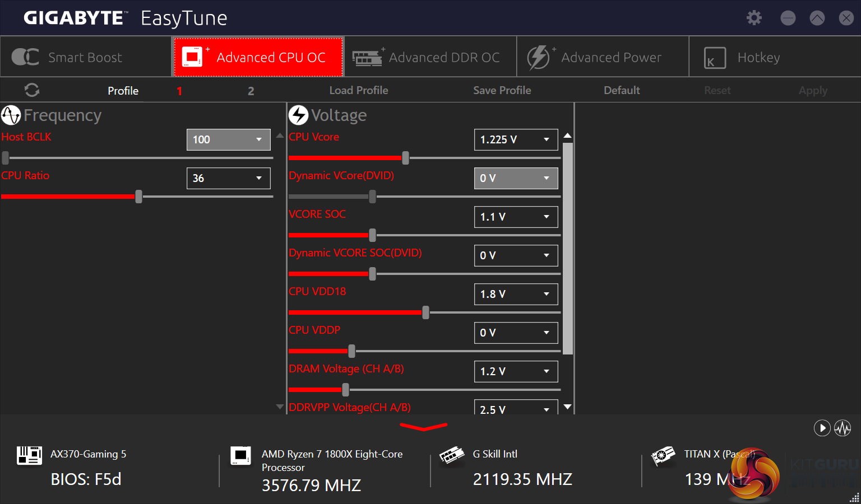Viewport: 861px width, 504px height.
Task: Select profile 1
Action: 179,91
